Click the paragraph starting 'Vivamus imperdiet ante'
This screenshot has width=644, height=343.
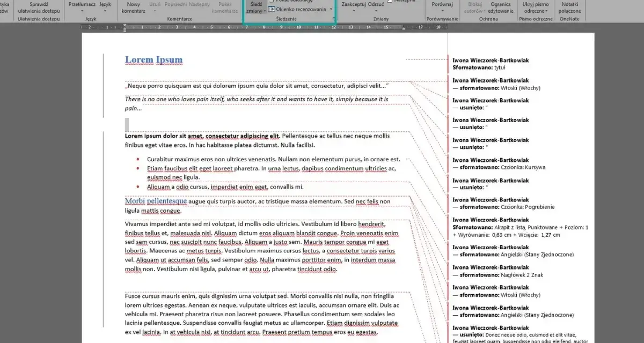[262, 247]
